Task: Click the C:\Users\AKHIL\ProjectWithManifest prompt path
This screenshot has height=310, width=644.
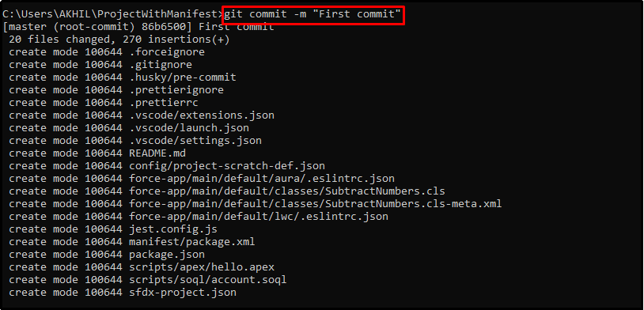Action: coord(112,14)
